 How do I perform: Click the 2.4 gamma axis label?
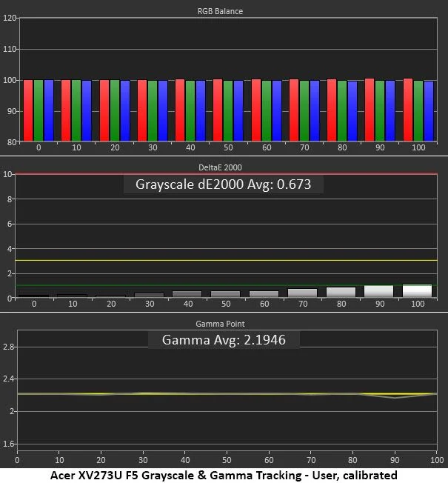(x=8, y=379)
